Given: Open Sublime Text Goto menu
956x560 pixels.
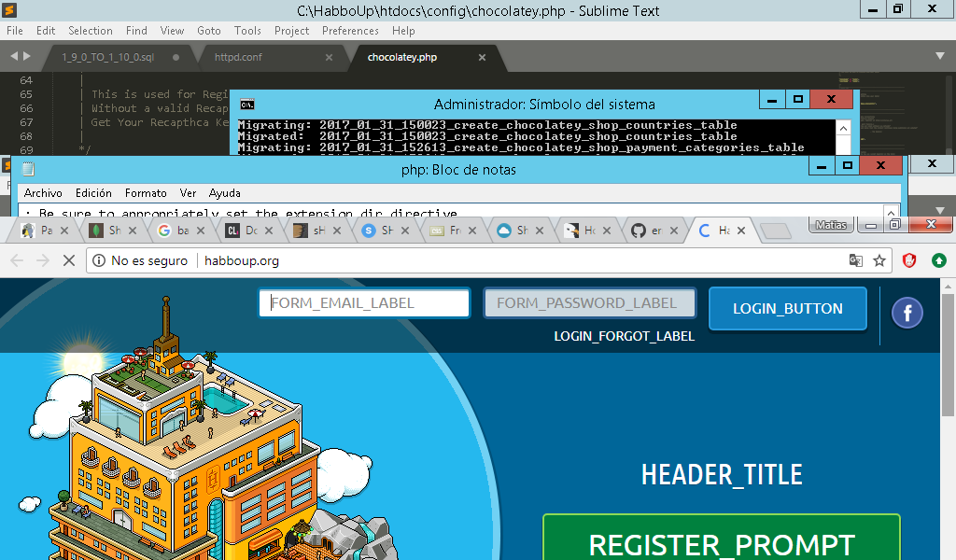Looking at the screenshot, I should coord(208,31).
